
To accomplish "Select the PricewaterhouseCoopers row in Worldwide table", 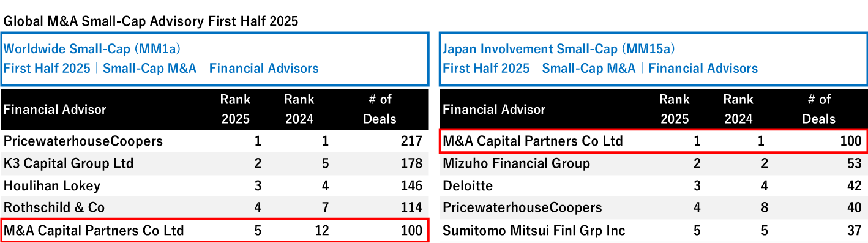I will pyautogui.click(x=214, y=141).
